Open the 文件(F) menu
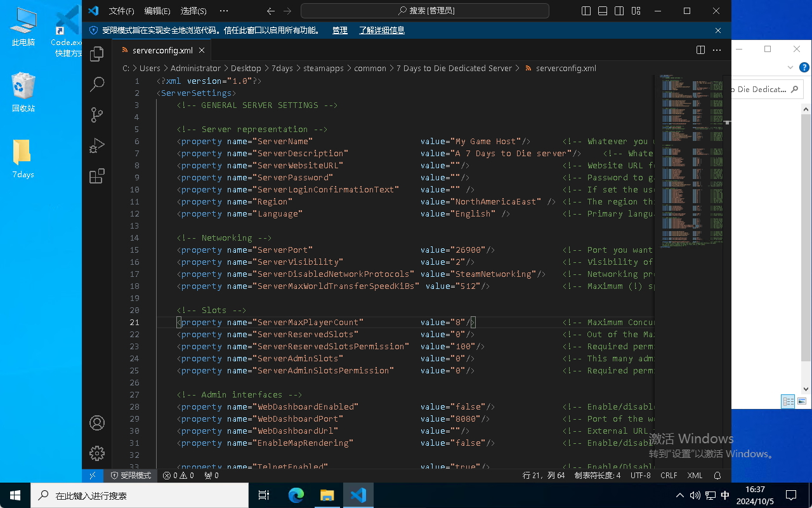 (x=121, y=11)
